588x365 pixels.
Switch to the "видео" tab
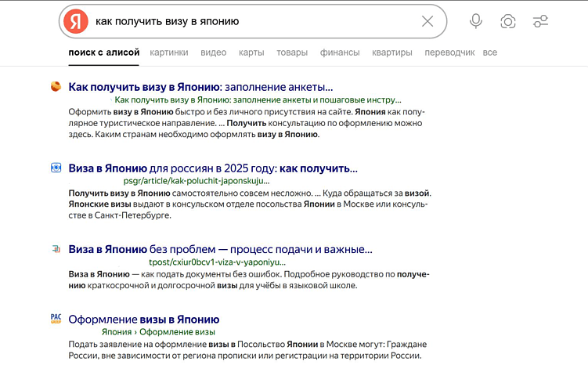[214, 52]
